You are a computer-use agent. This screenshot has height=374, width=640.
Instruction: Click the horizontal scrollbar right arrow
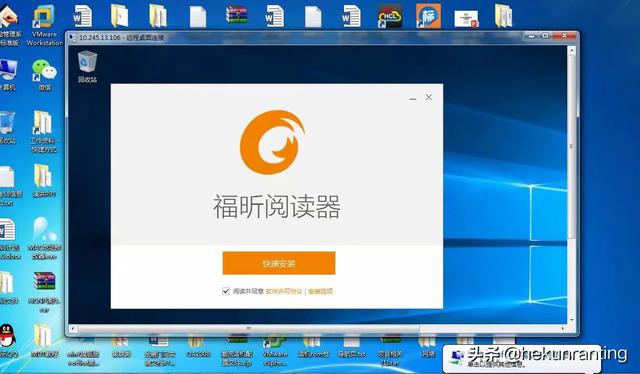pos(562,328)
